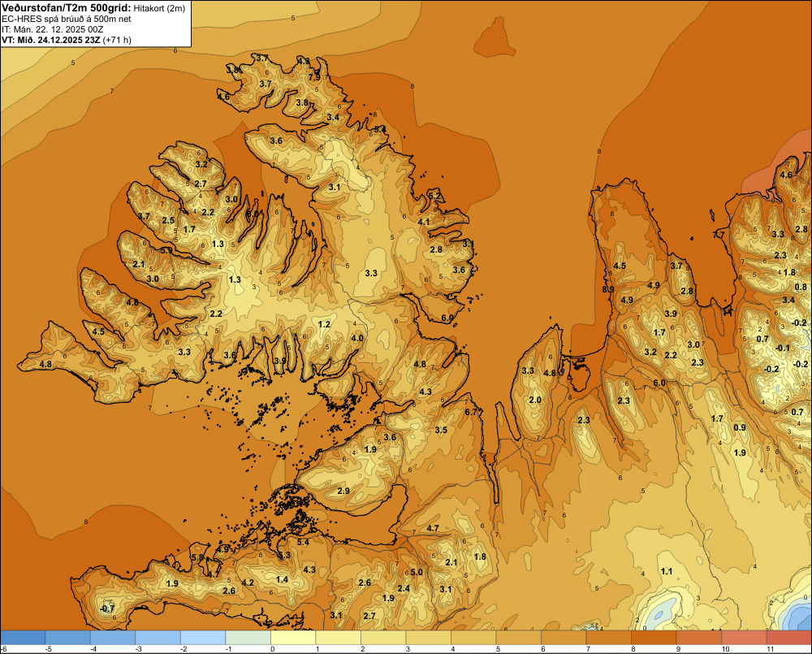Viewport: 812px width, 654px height.
Task: Click the 'EC-HRES spá brúuð á 500m net' line
Action: point(67,19)
